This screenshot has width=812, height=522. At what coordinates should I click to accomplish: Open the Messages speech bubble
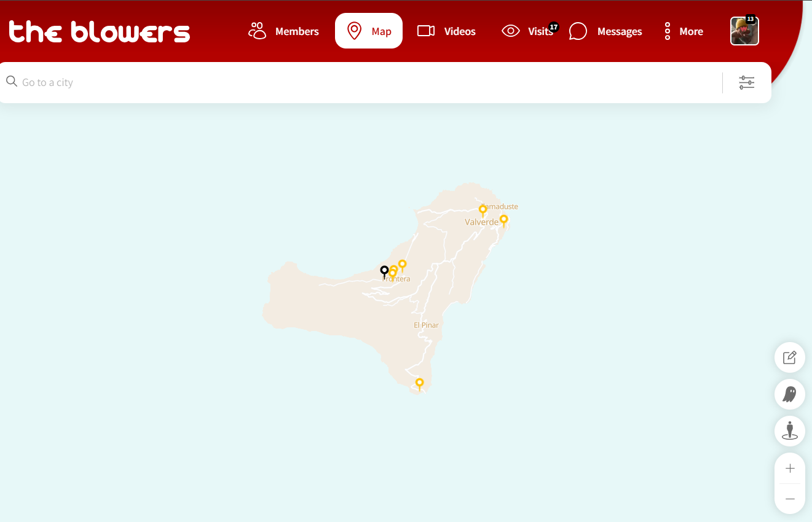click(x=605, y=31)
